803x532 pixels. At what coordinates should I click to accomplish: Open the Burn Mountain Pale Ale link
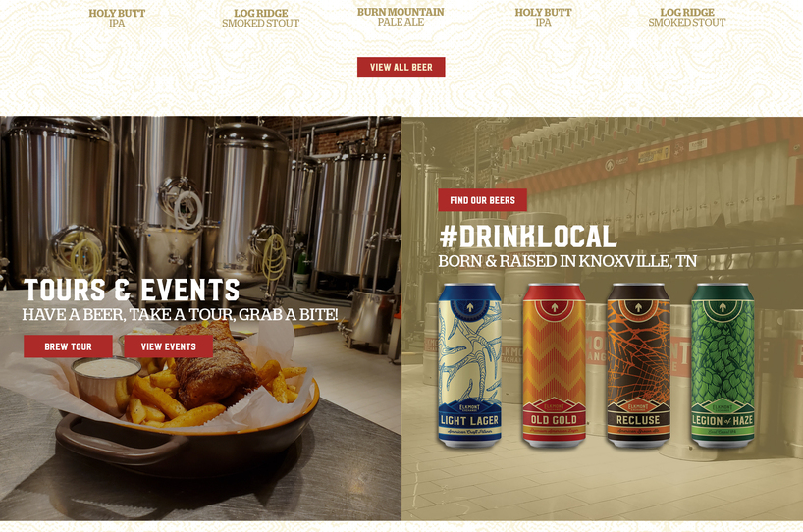click(401, 17)
